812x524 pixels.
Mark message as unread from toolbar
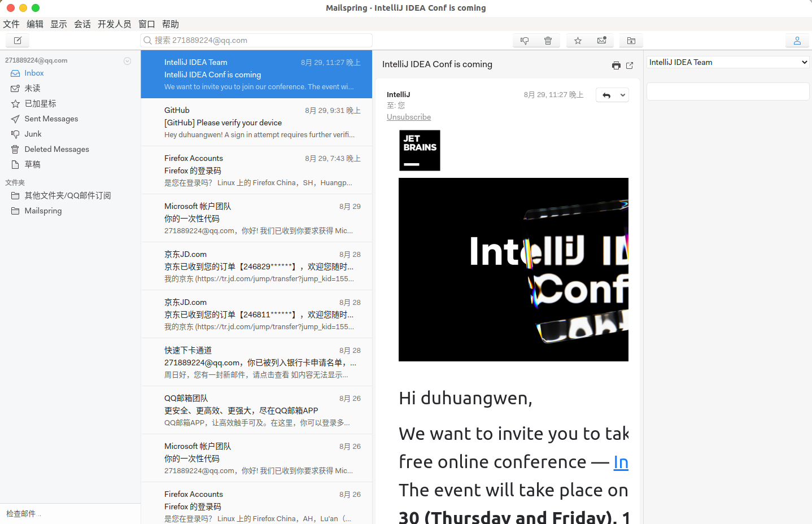[601, 41]
